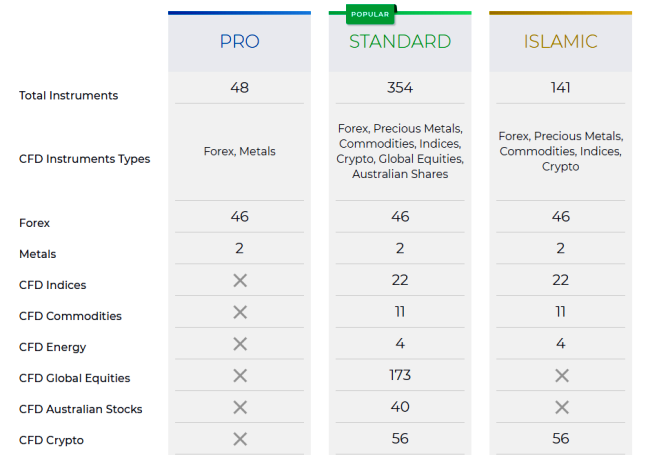This screenshot has height=455, width=650.
Task: Click the PRO instrument types text Forex, Metals
Action: 239,152
